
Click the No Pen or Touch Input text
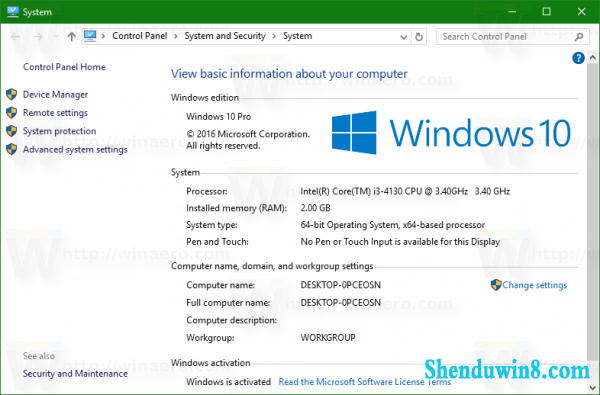pos(400,242)
